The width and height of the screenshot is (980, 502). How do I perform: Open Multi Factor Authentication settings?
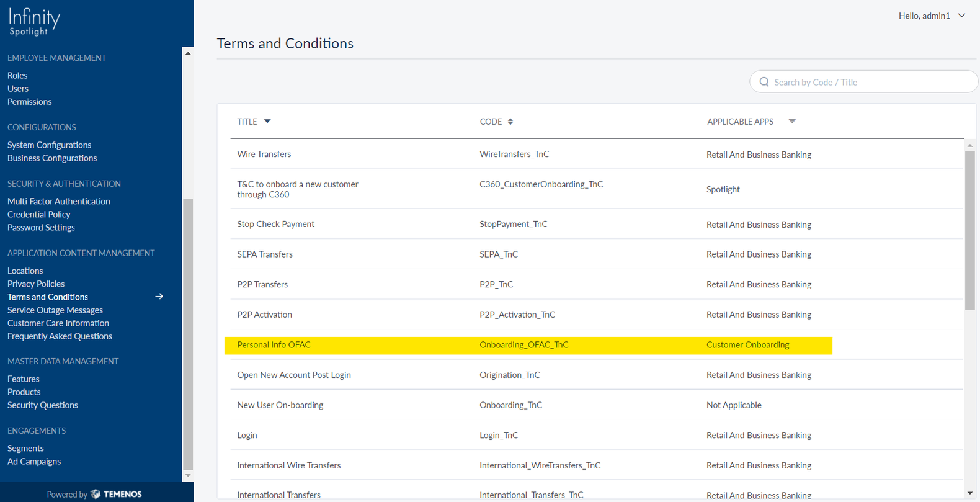pyautogui.click(x=58, y=201)
